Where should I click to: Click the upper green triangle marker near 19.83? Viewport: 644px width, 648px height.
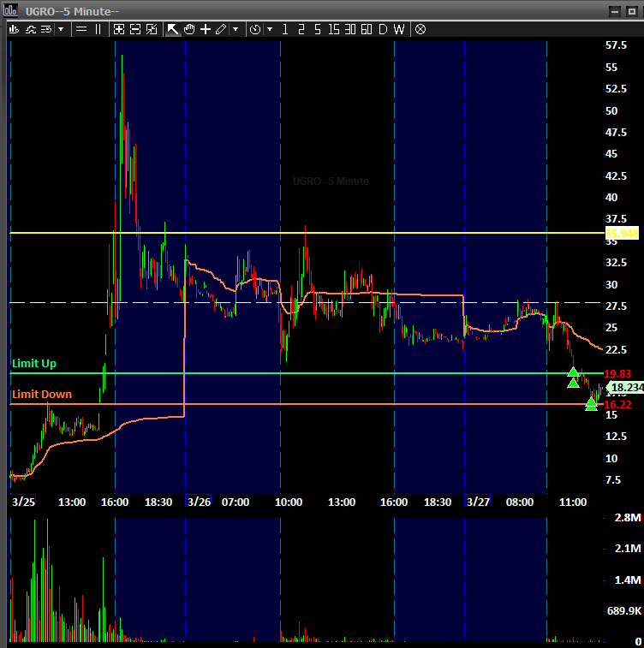[573, 372]
